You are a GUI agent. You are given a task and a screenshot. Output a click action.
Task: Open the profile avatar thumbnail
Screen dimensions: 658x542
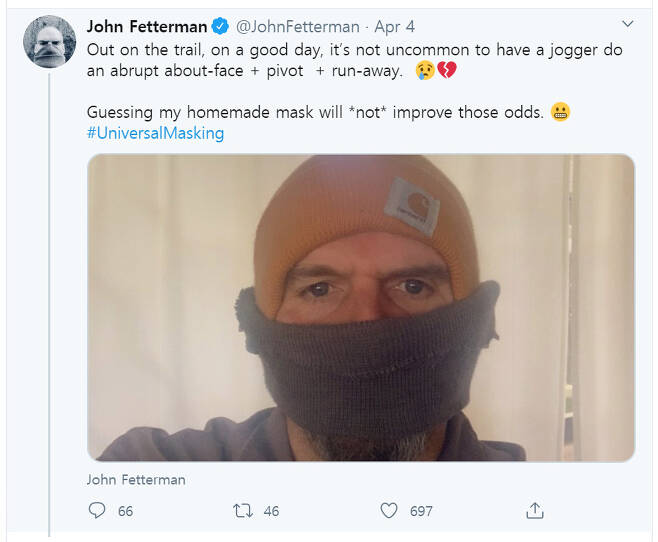(50, 42)
